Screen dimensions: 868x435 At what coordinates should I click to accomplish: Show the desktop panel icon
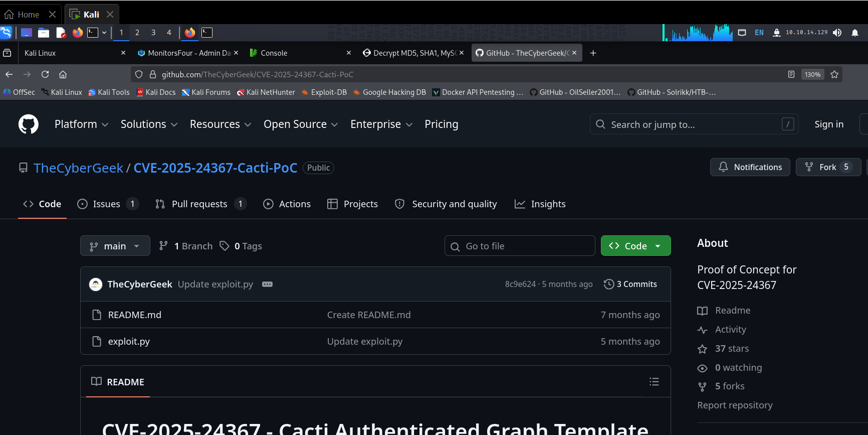click(x=27, y=33)
